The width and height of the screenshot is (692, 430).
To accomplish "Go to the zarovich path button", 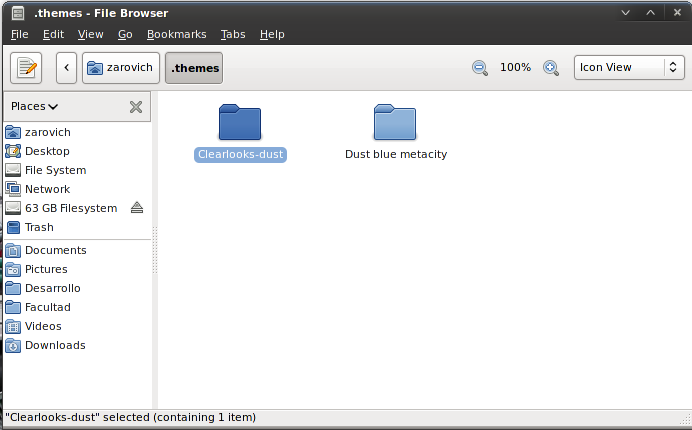I will pos(120,68).
